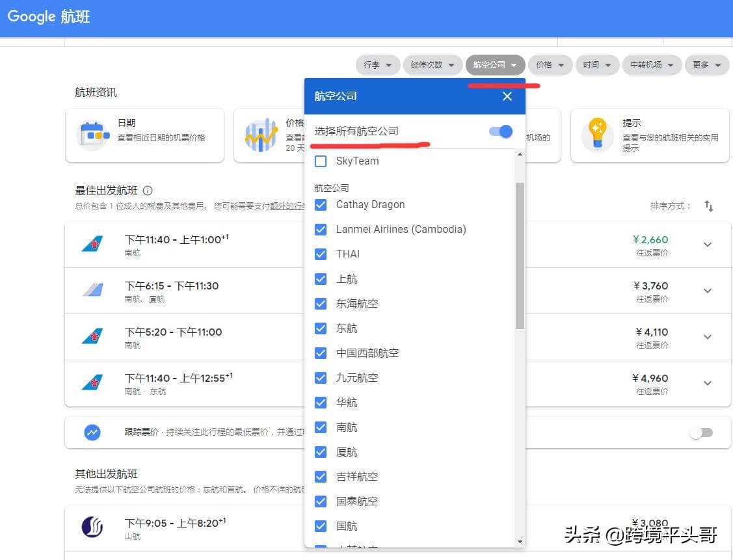This screenshot has width=733, height=560.
Task: Check the SkyTeam alliance checkbox
Action: click(321, 161)
